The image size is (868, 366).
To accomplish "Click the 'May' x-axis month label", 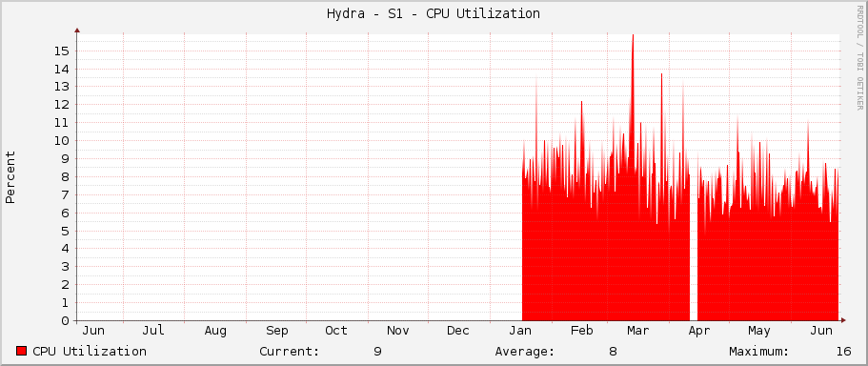I will point(759,331).
